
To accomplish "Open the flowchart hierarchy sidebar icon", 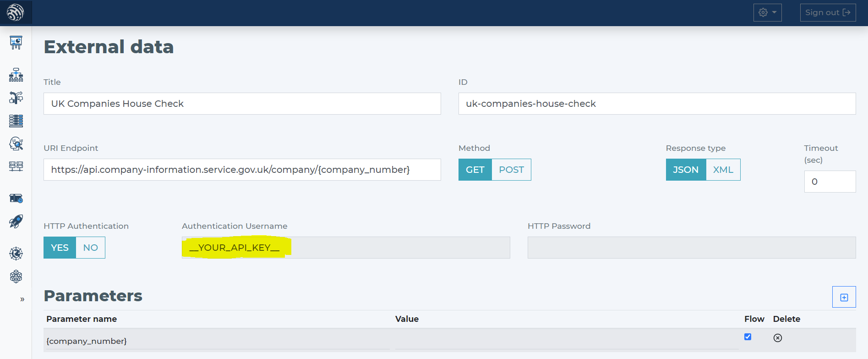I will click(x=16, y=75).
